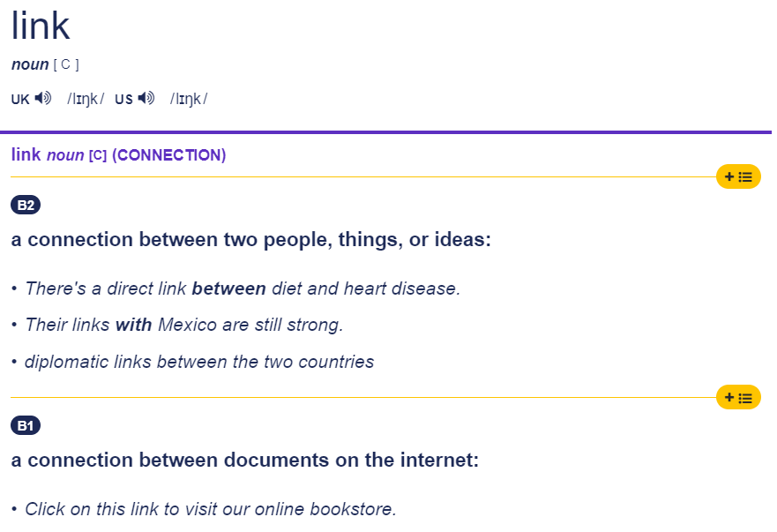This screenshot has height=532, width=777.
Task: Click the B1 level badge
Action: (24, 424)
